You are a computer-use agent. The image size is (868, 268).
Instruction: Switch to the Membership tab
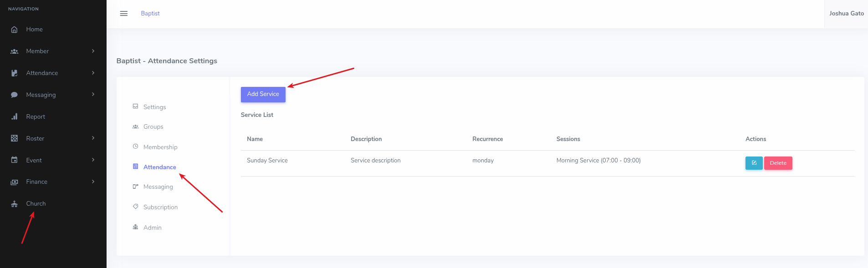160,147
